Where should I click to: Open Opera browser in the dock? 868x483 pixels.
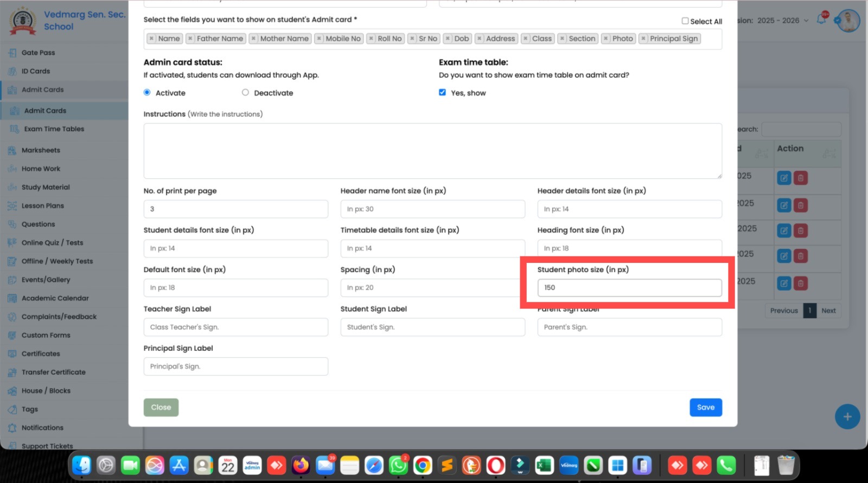pos(495,465)
